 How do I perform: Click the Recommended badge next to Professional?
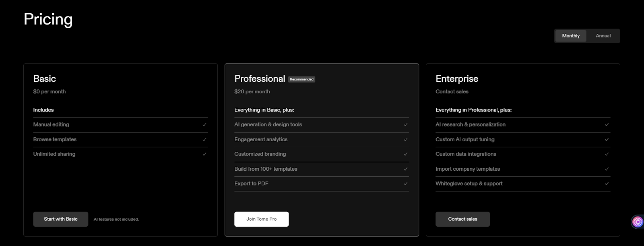[301, 79]
